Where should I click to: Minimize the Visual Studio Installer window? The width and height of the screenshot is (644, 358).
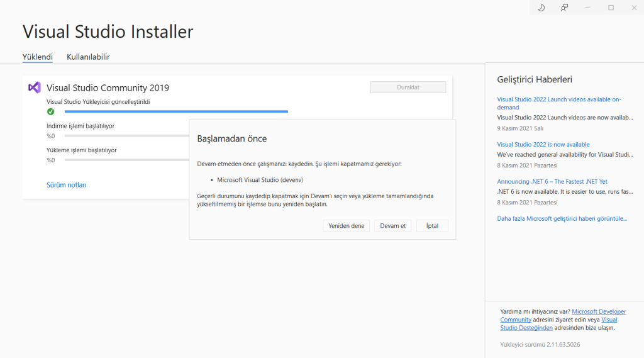pos(587,8)
